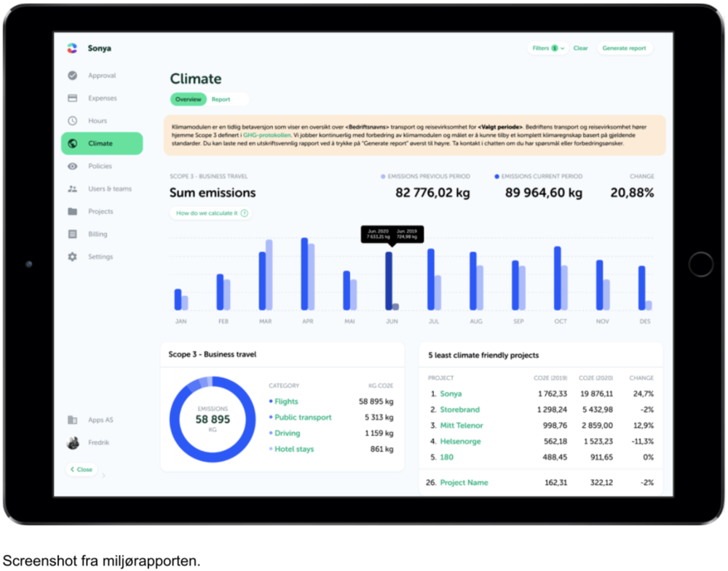Click the emissions donut chart
The width and height of the screenshot is (728, 571).
(x=213, y=419)
